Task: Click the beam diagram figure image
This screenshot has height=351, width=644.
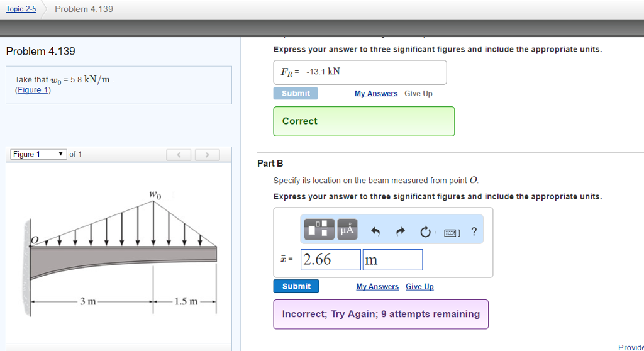Action: tap(121, 252)
